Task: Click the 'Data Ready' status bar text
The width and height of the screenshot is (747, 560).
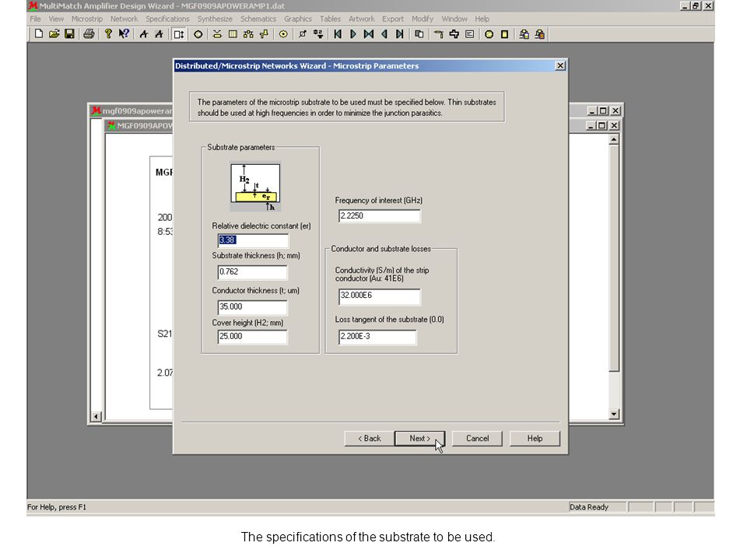Action: 589,507
